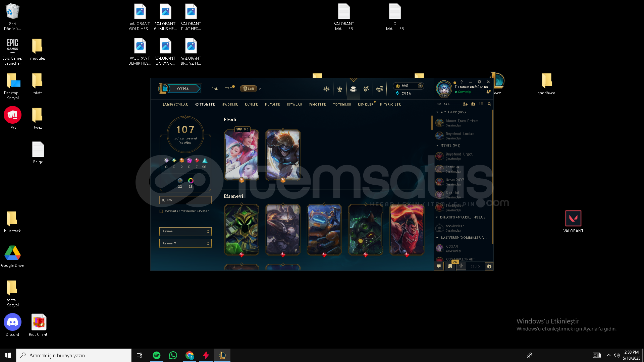Switch to the ŞAMPİYONLAR tab
Viewport: 644px width, 362px height.
(175, 105)
